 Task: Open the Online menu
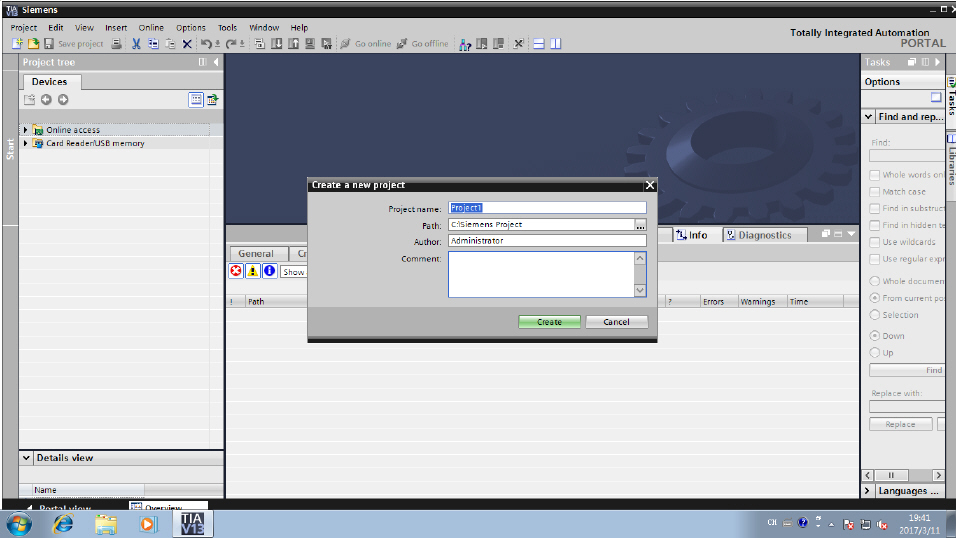point(151,27)
